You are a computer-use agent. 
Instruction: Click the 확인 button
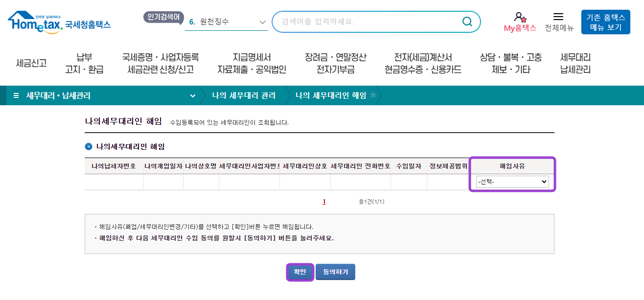tap(300, 272)
